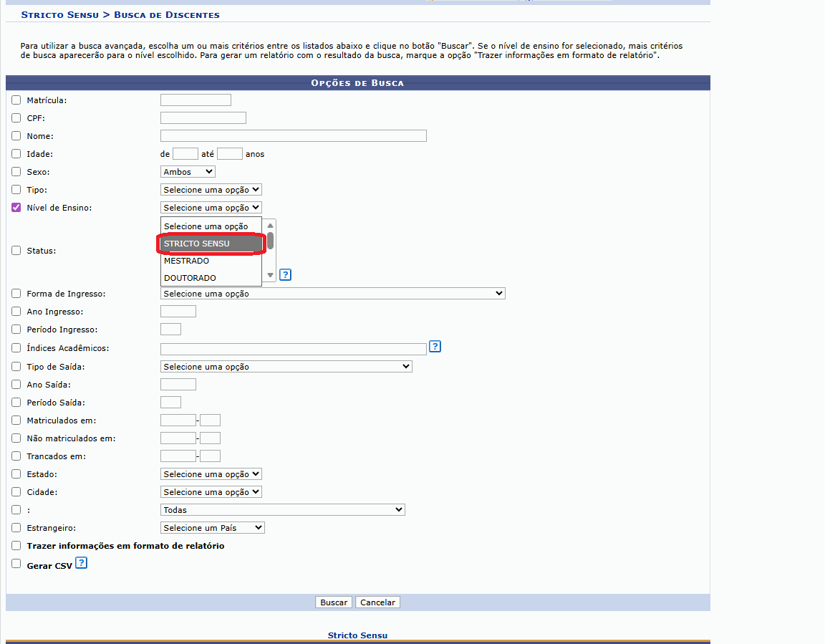The height and width of the screenshot is (644, 825).
Task: Click help icon next to Gerar CSV
Action: [81, 563]
